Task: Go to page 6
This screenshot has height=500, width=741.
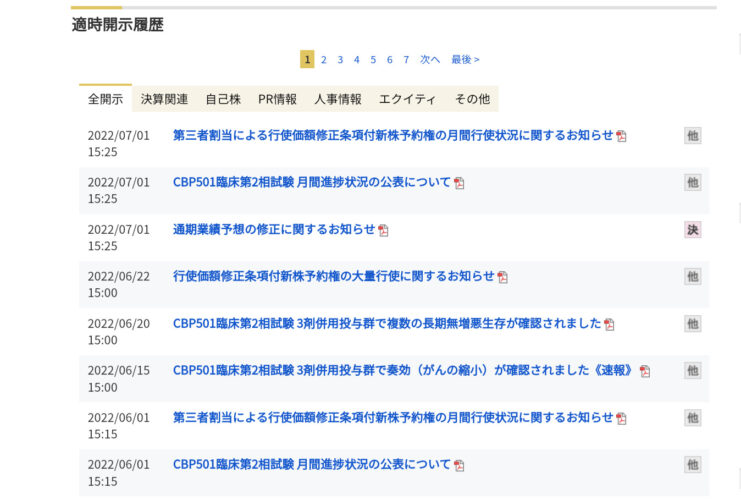Action: [389, 60]
